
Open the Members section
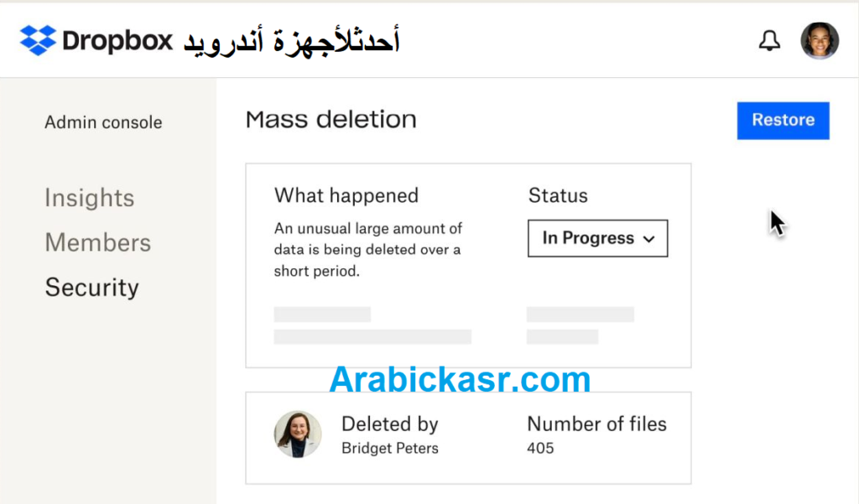(97, 242)
